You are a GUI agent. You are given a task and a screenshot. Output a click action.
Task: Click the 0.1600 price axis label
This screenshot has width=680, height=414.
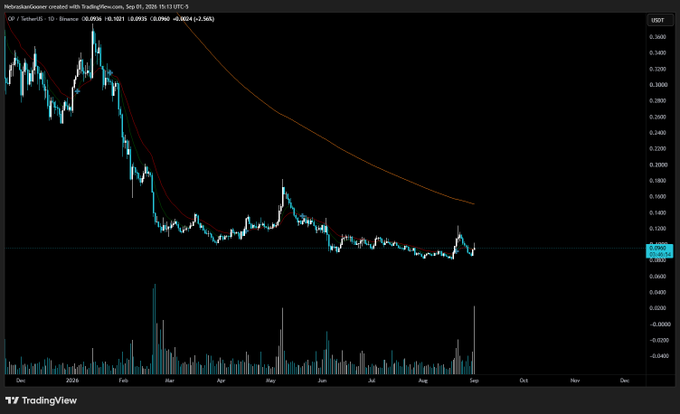pyautogui.click(x=657, y=196)
